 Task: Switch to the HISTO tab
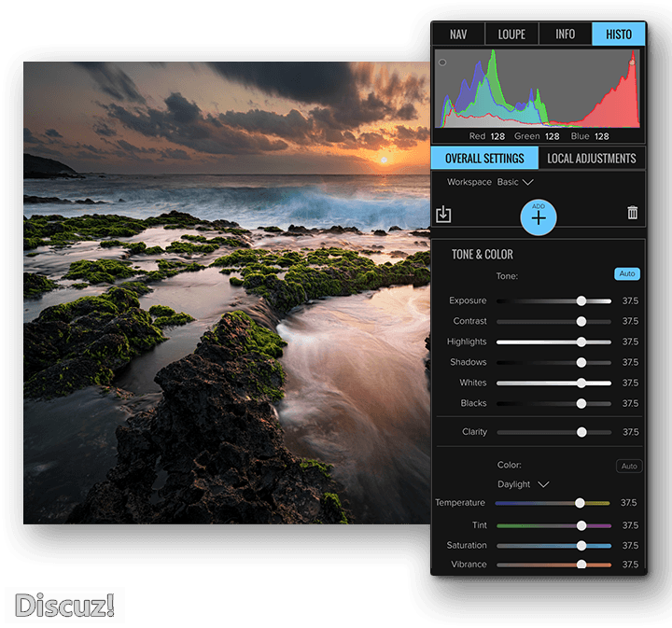618,35
